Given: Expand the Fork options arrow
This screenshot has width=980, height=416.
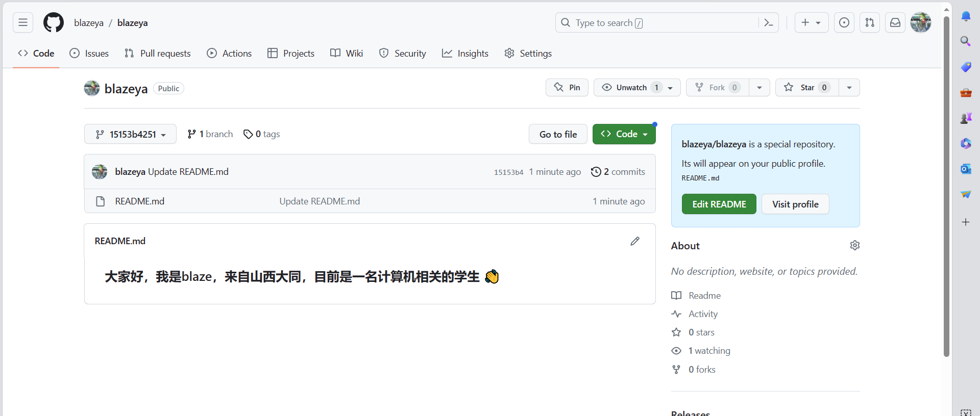Looking at the screenshot, I should point(759,88).
